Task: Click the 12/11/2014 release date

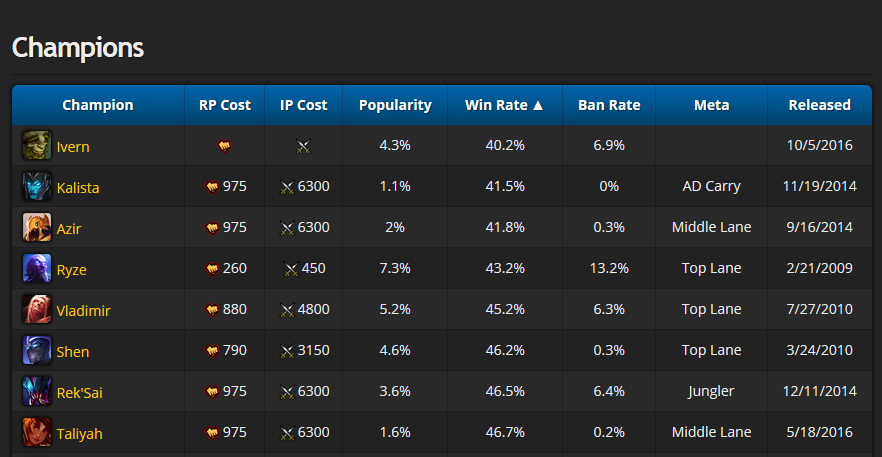Action: point(820,392)
